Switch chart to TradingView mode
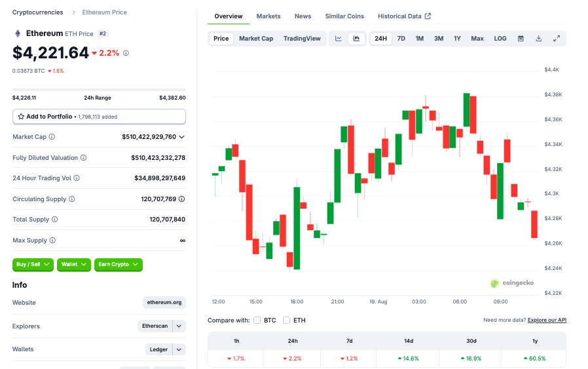Screen dimensions: 588x369 click(302, 38)
